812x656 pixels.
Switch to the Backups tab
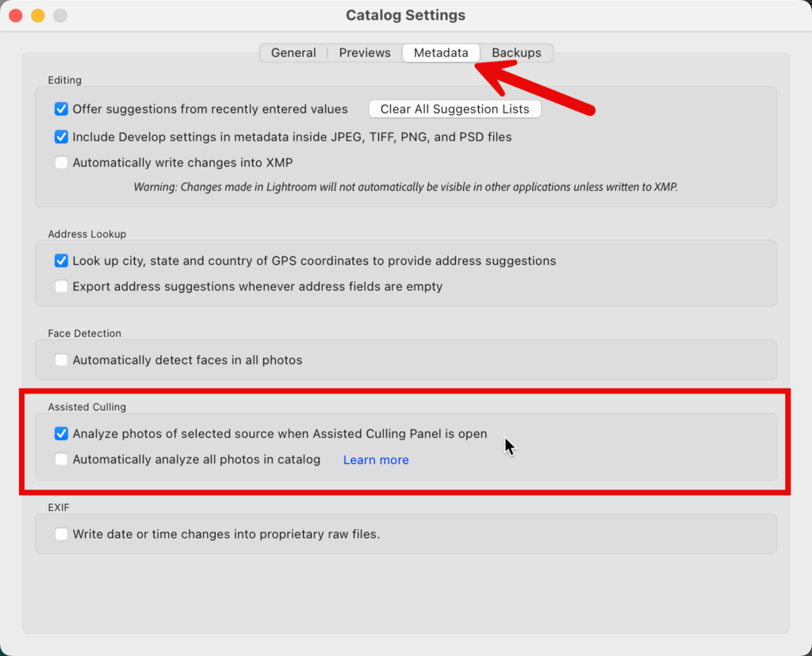[515, 52]
